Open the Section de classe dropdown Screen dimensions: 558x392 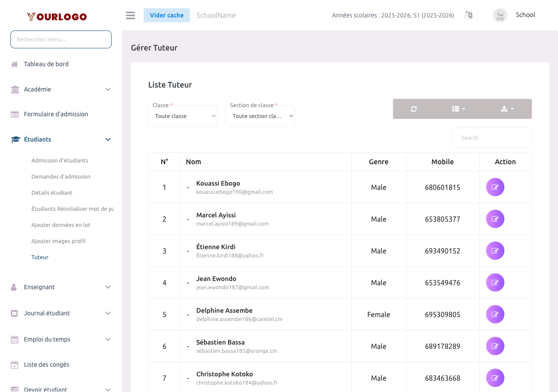pos(260,116)
